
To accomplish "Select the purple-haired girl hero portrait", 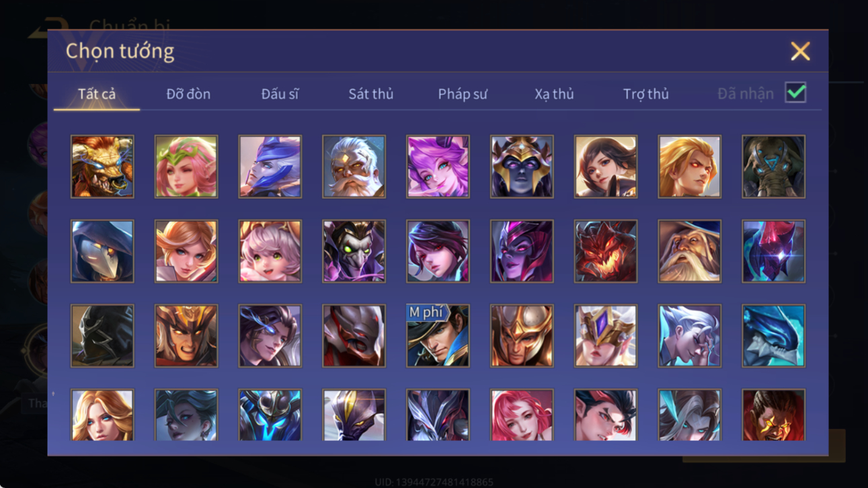I will (438, 167).
